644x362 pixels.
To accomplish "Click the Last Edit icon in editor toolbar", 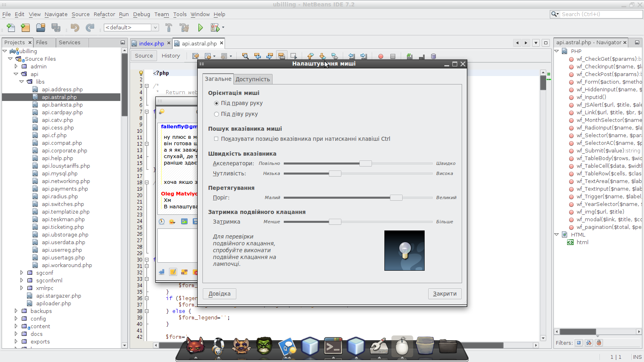I will coord(196,56).
